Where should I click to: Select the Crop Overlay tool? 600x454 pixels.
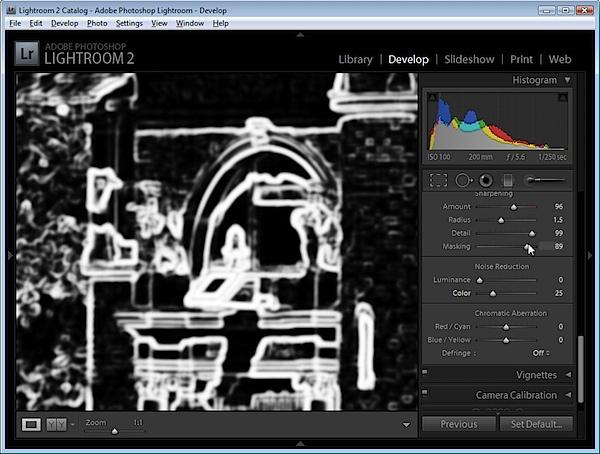pos(439,180)
